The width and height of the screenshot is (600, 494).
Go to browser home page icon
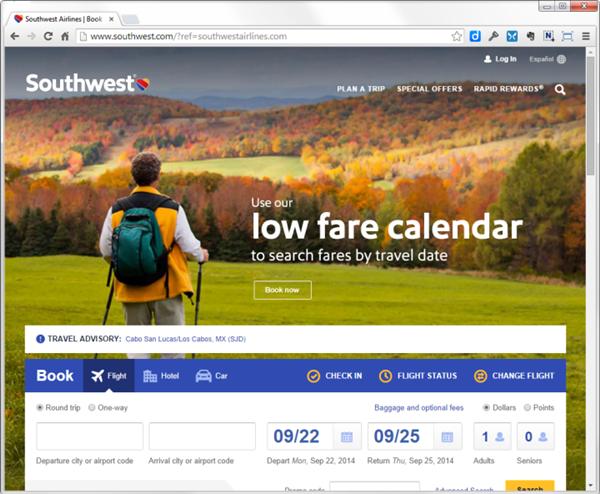pos(65,36)
